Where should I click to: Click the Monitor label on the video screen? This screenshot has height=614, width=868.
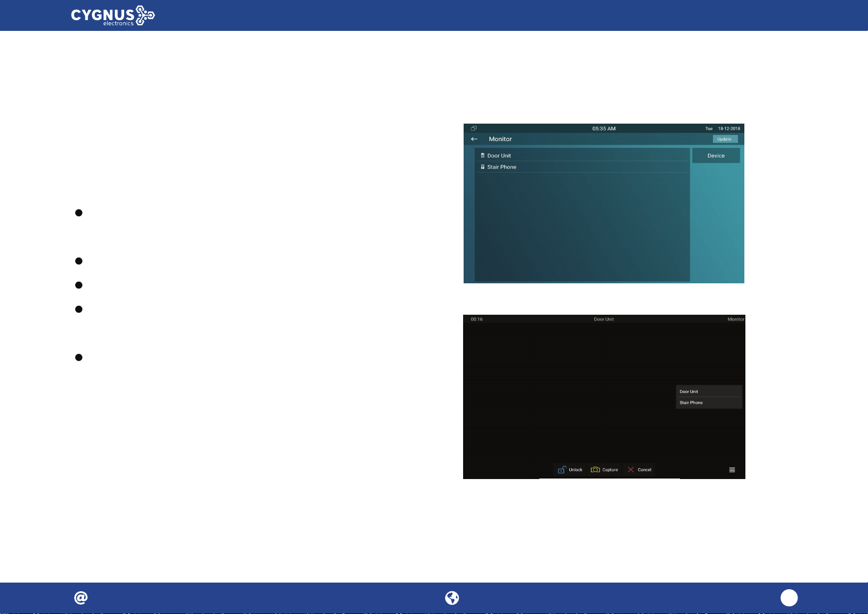(x=736, y=319)
